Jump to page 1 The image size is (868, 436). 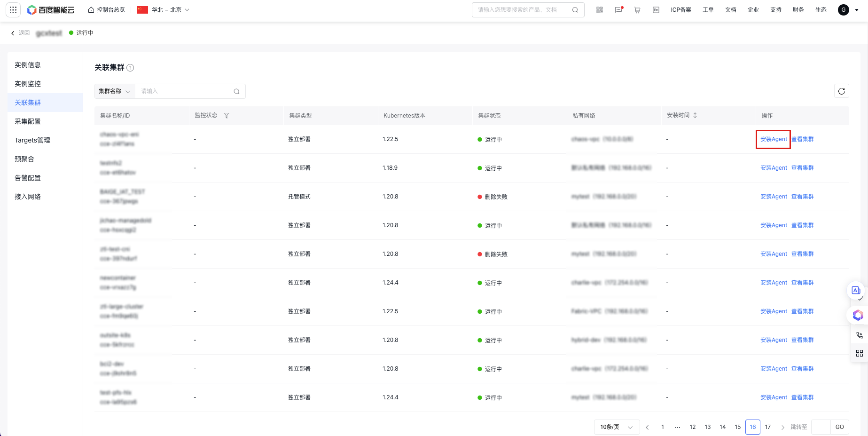[x=663, y=427]
